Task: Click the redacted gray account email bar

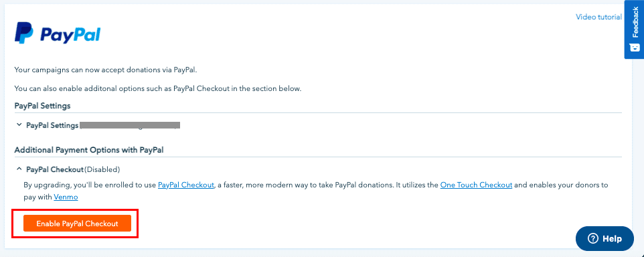Action: [x=130, y=125]
